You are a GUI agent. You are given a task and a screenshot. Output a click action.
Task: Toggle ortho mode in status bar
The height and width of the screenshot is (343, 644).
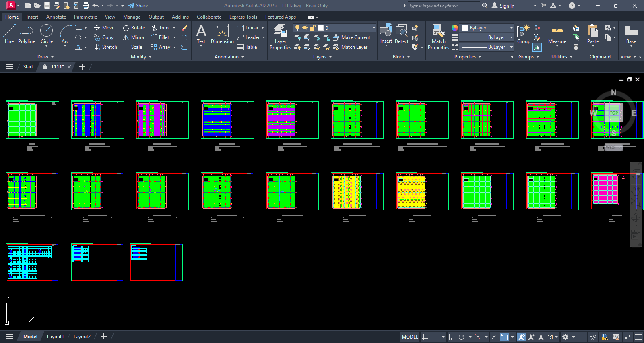[452, 337]
